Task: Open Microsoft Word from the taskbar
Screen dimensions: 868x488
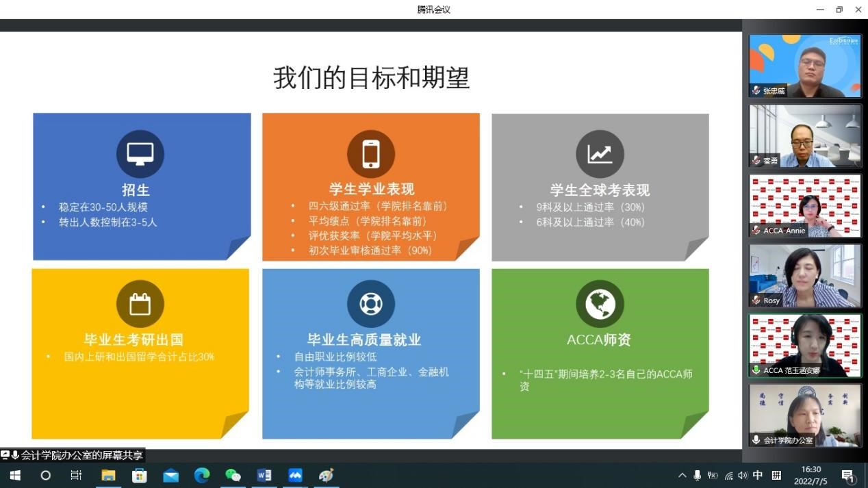Action: point(264,475)
